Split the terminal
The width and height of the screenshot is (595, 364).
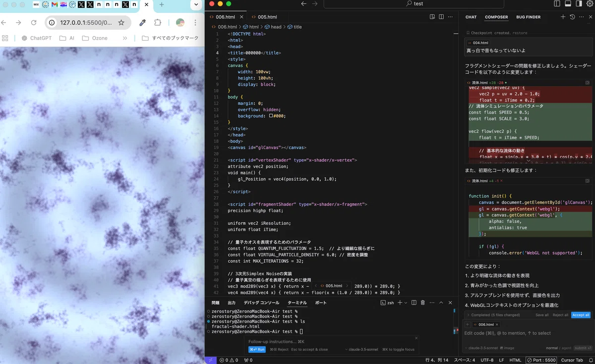pos(414,303)
